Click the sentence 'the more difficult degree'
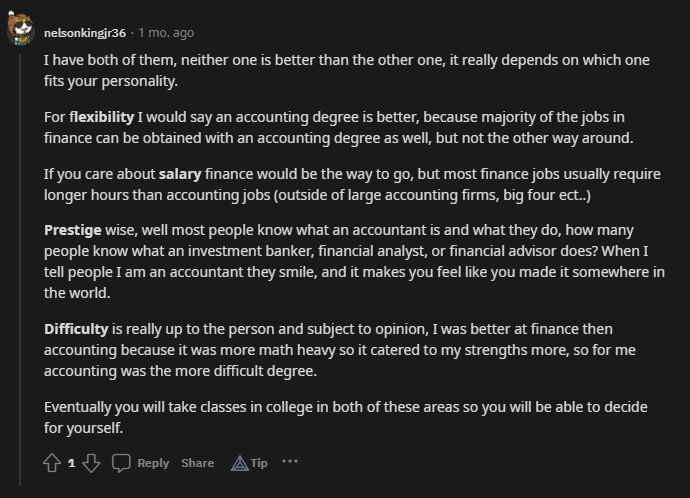Image resolution: width=690 pixels, height=498 pixels. click(x=232, y=371)
